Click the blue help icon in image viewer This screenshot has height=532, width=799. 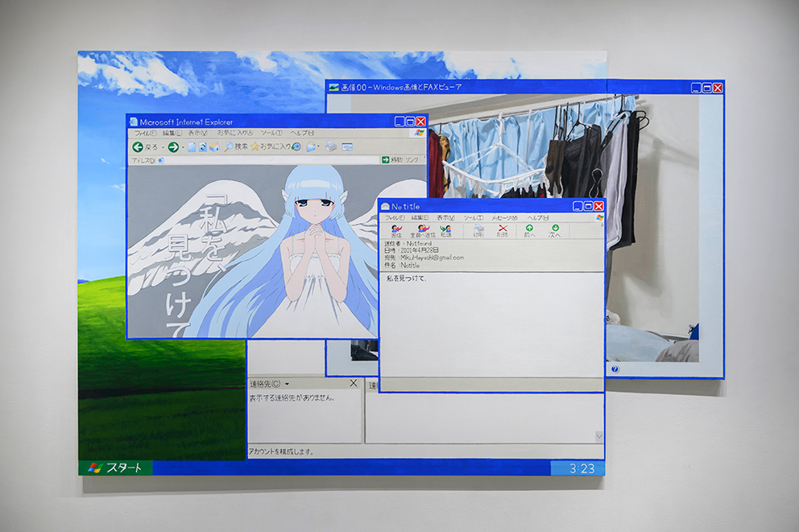[x=615, y=369]
